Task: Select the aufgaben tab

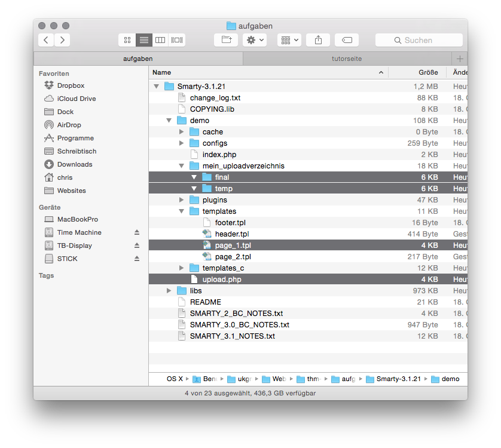Action: click(x=138, y=59)
